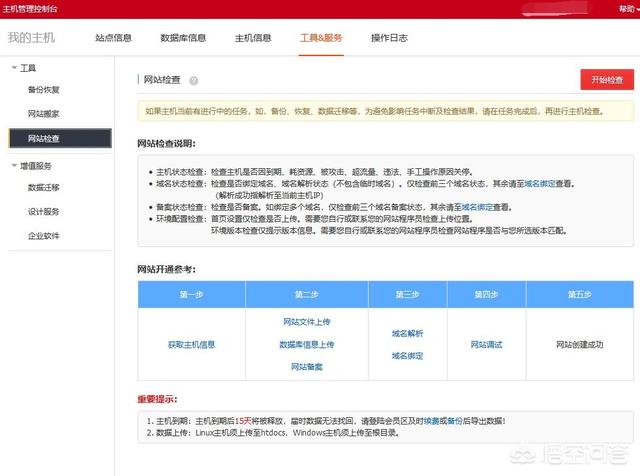Open the 网站文件上传 link
The image size is (640, 476).
[307, 322]
